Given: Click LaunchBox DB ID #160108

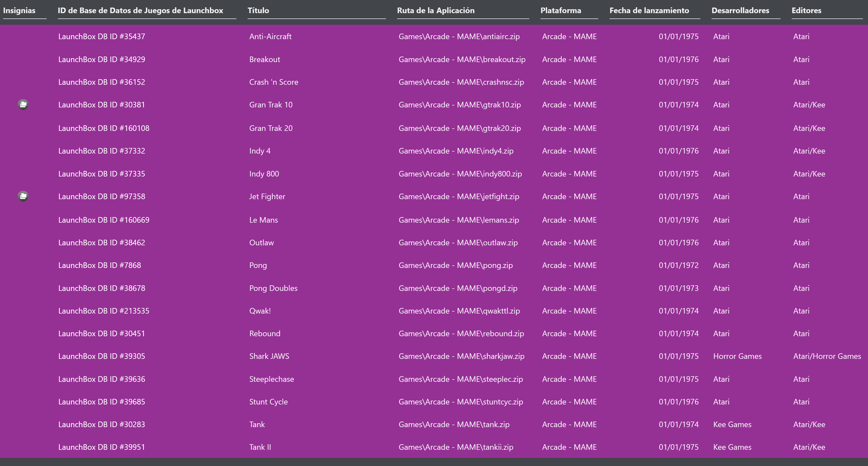Looking at the screenshot, I should 104,128.
